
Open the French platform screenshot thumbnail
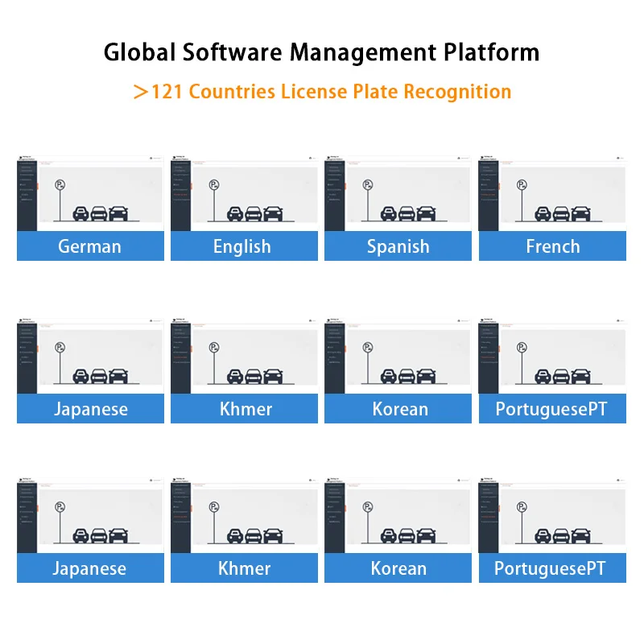point(552,193)
